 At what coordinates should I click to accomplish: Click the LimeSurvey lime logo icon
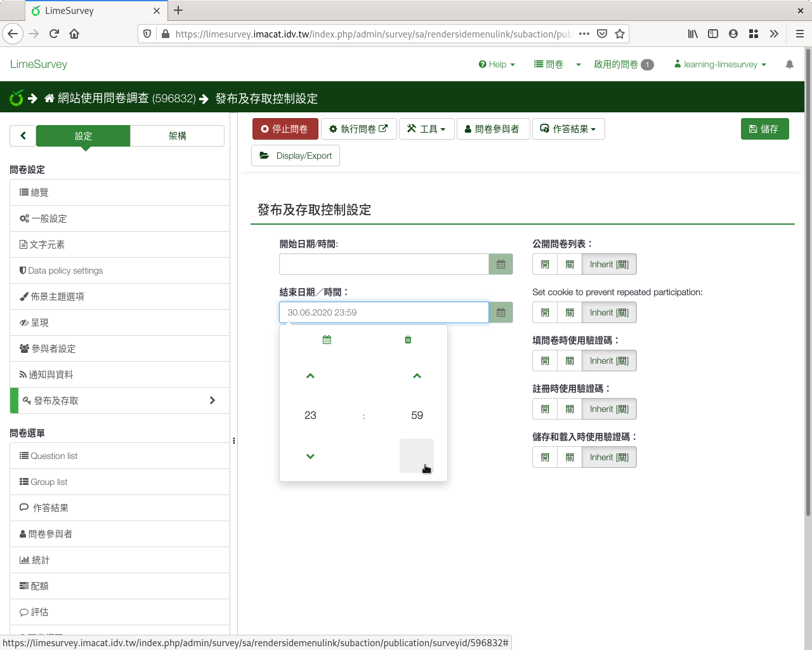[x=16, y=98]
